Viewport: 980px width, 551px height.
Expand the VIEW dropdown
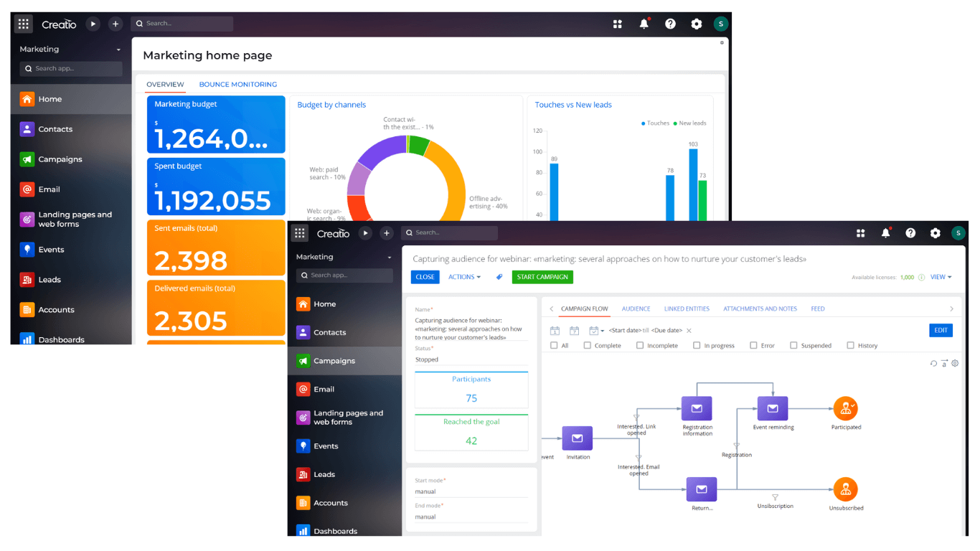946,277
